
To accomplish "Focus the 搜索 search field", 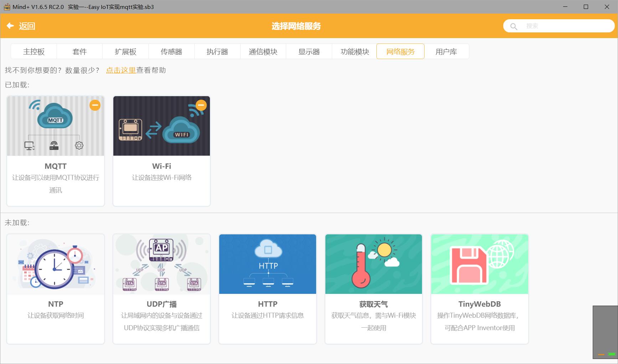I will (559, 26).
